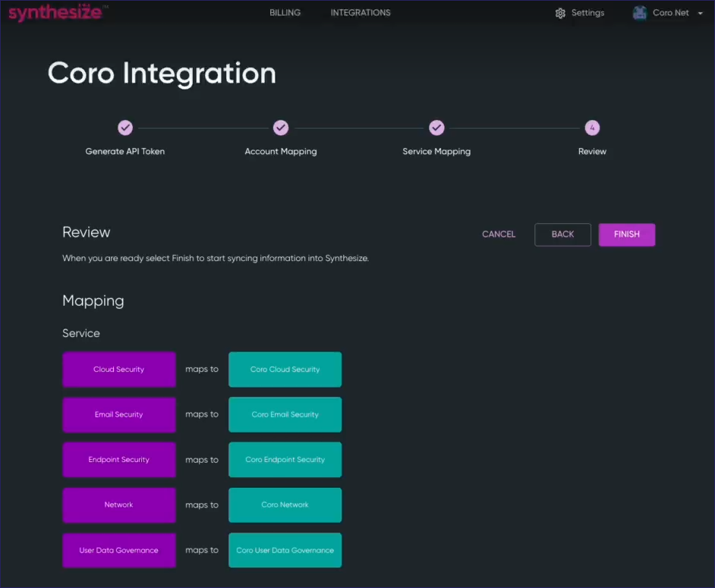Expand the Coro Net account dropdown arrow
The height and width of the screenshot is (588, 715).
700,13
